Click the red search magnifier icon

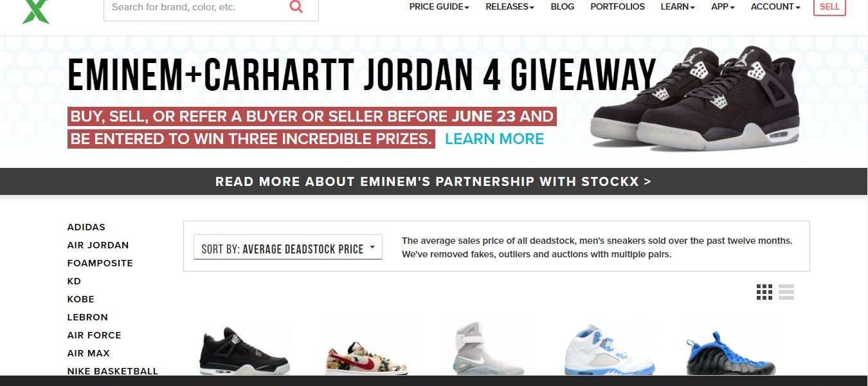click(x=296, y=7)
